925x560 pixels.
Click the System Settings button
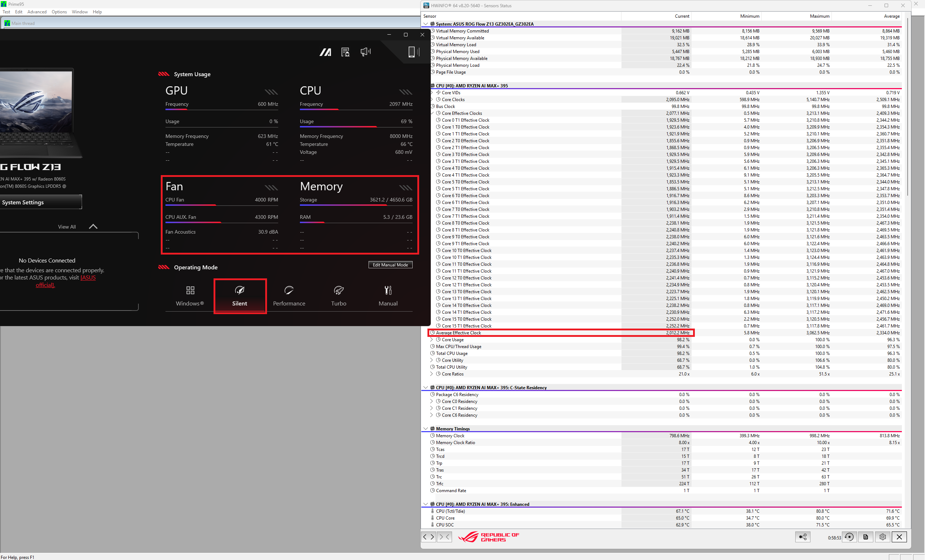[40, 202]
